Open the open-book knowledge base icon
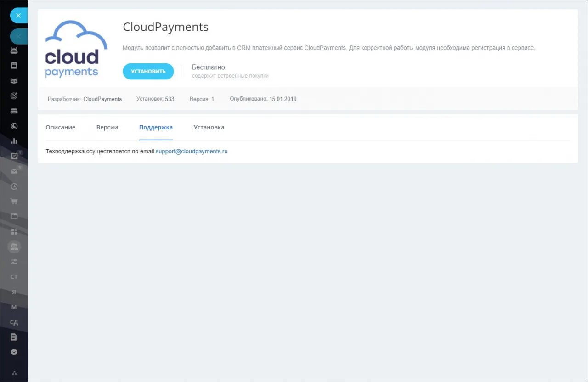The height and width of the screenshot is (382, 588). (14, 81)
